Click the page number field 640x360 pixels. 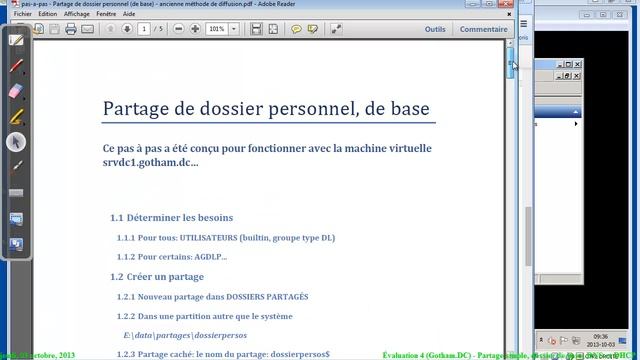pos(144,29)
